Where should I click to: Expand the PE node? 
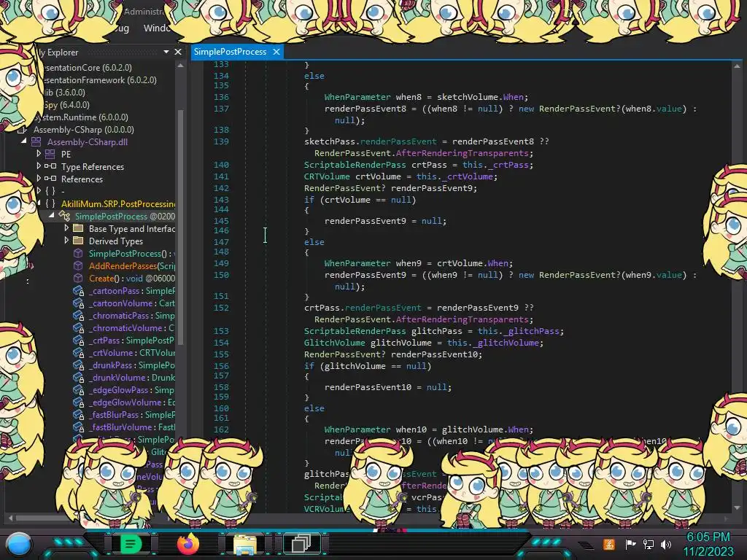[39, 154]
